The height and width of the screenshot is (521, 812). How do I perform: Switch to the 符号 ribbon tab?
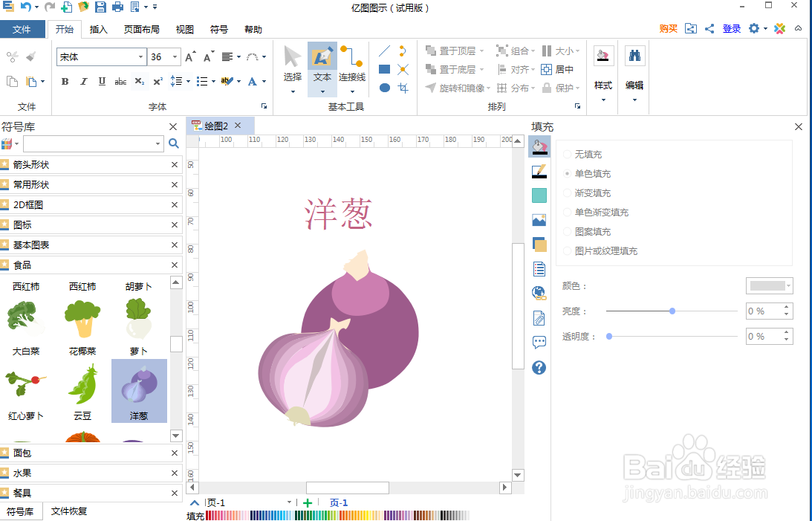click(x=219, y=30)
